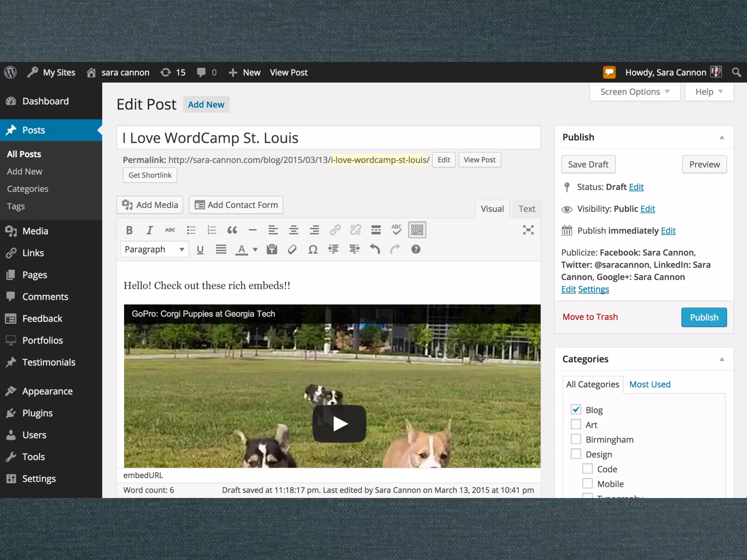This screenshot has height=560, width=747.
Task: Click the insert link icon
Action: pos(335,230)
